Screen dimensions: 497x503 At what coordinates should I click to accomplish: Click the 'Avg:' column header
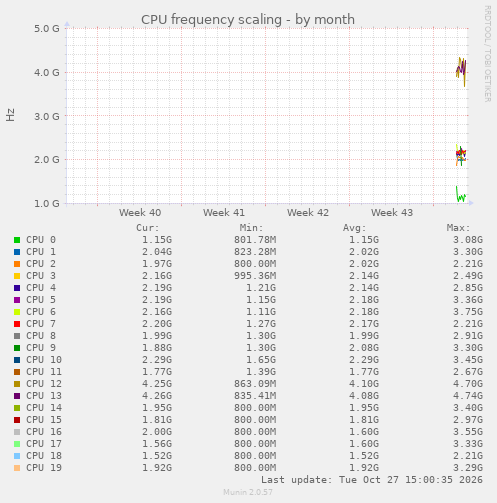(x=355, y=228)
